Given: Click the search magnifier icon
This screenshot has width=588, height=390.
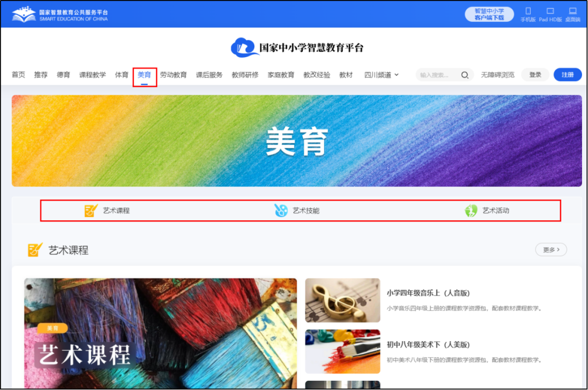Looking at the screenshot, I should point(464,75).
